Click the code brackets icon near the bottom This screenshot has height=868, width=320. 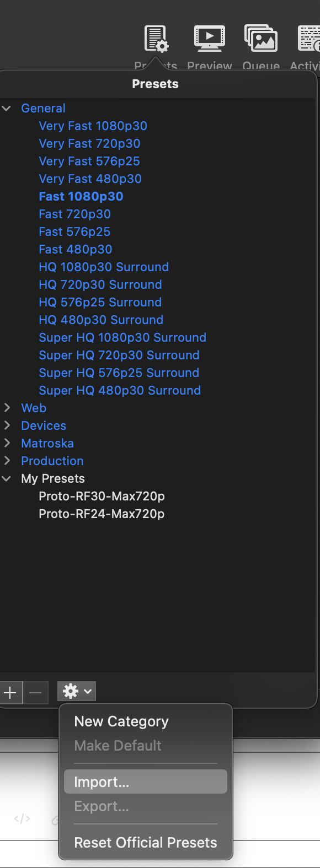coord(22,818)
